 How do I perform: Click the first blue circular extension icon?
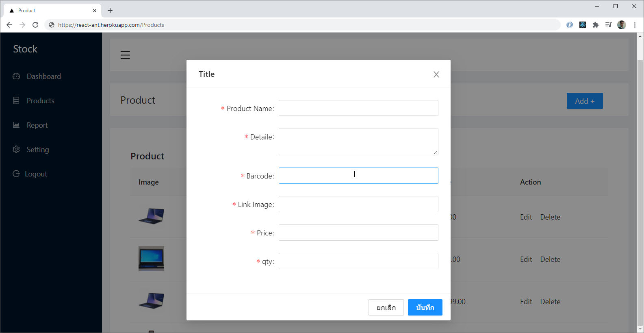click(570, 25)
